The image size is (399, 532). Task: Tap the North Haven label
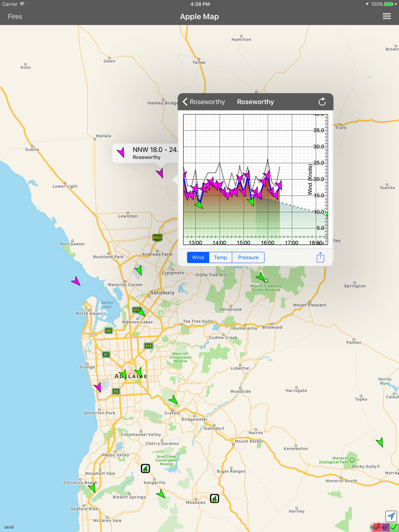pyautogui.click(x=89, y=313)
